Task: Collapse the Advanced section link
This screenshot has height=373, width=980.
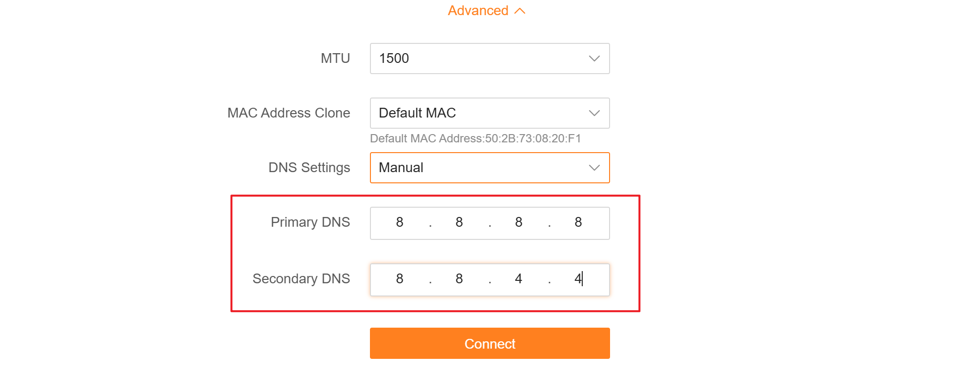Action: pos(478,11)
